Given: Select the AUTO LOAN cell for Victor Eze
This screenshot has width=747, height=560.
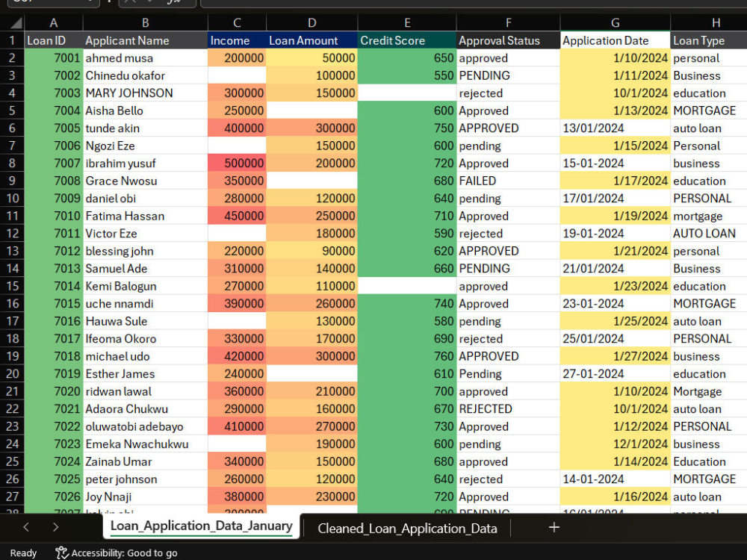Looking at the screenshot, I should point(709,233).
